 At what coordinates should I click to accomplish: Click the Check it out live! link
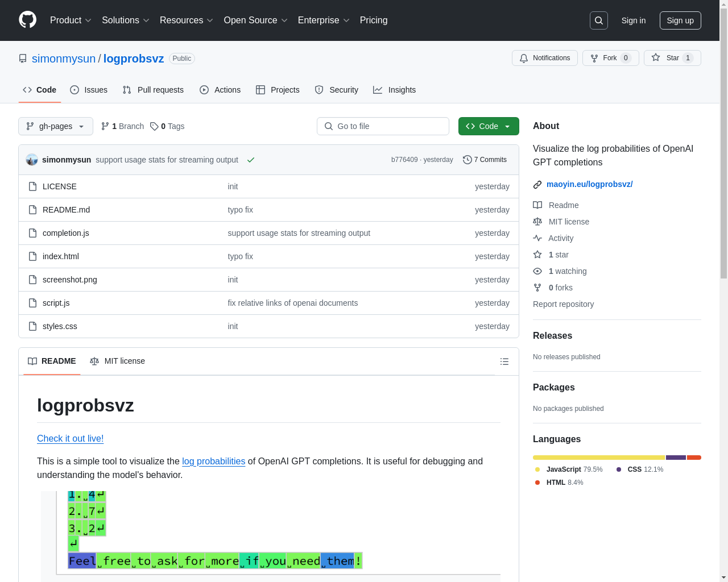pos(71,438)
